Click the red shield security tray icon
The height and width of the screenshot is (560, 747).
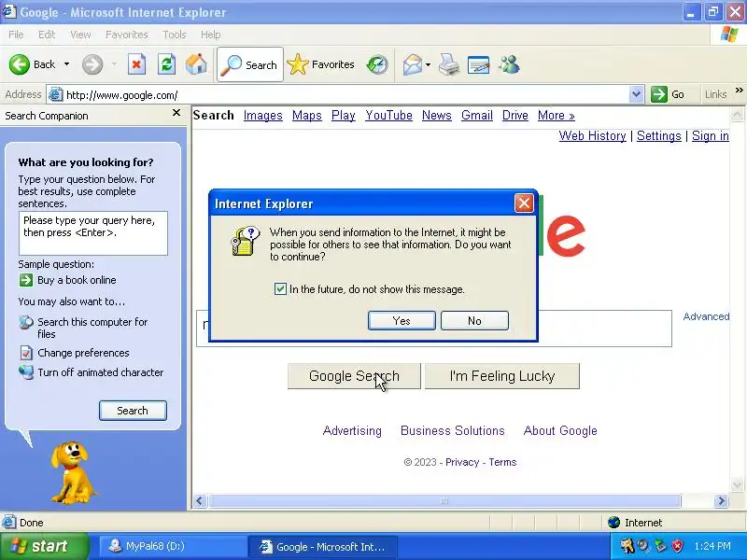(677, 546)
